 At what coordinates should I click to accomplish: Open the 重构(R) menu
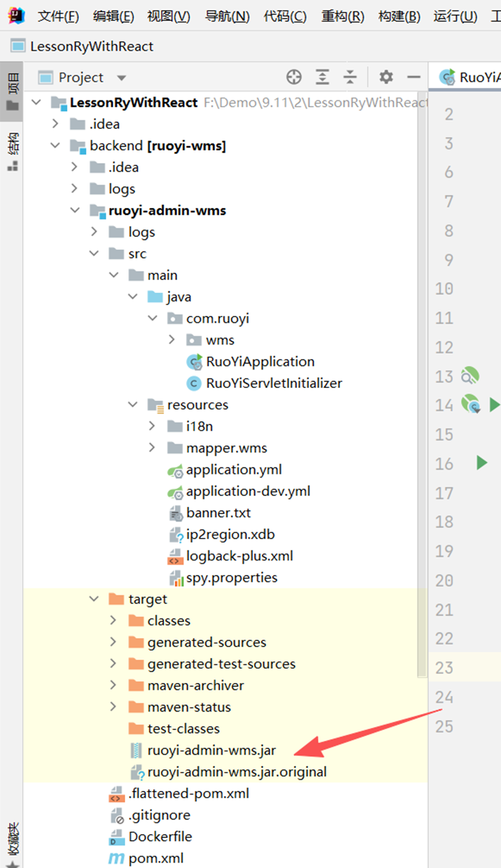click(x=342, y=16)
